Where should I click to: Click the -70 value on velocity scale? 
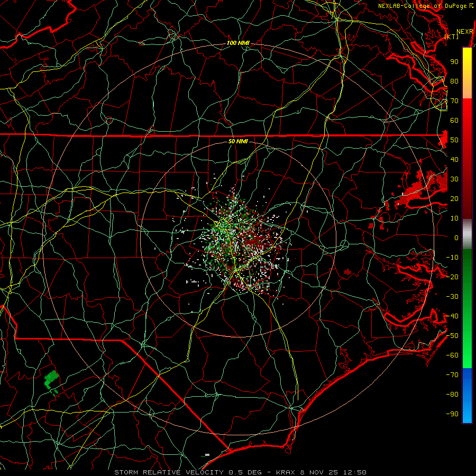click(452, 375)
